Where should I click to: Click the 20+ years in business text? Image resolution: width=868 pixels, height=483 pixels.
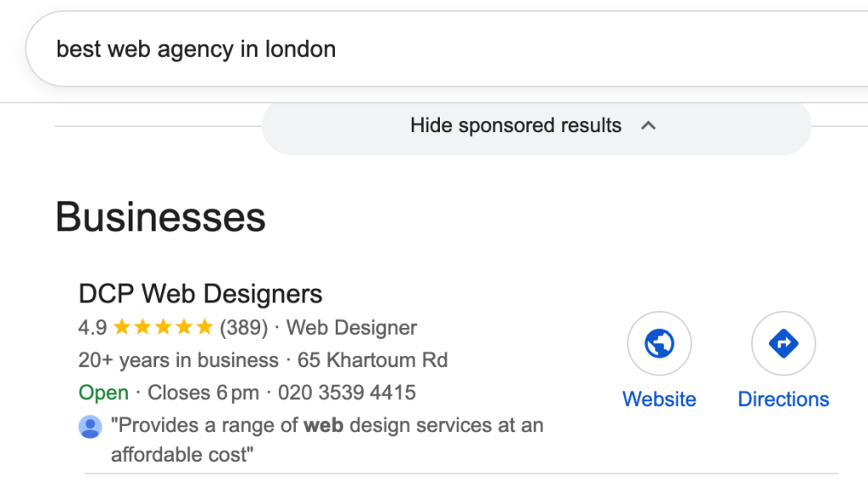click(x=178, y=360)
